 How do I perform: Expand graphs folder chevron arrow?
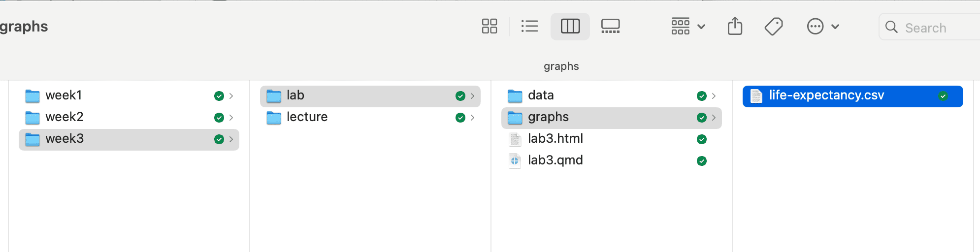pos(714,118)
